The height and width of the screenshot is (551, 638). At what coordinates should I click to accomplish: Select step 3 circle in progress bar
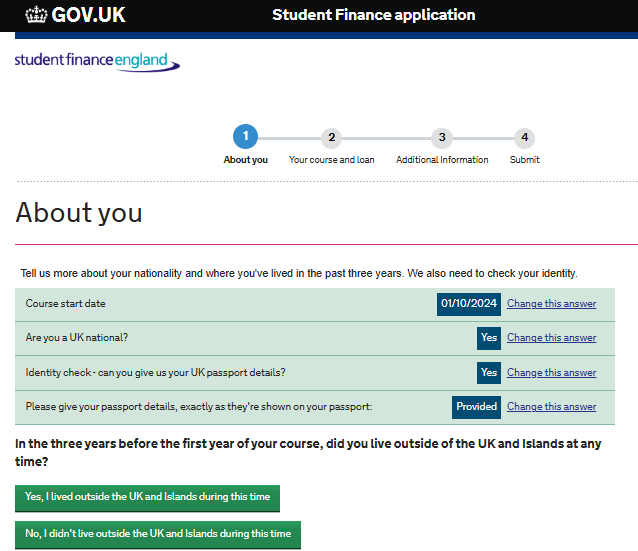coord(442,138)
